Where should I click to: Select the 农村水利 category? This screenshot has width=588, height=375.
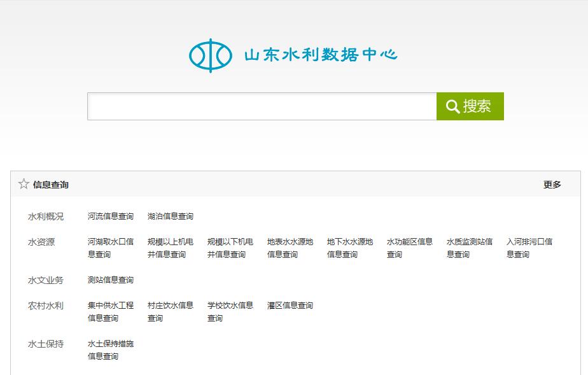click(x=46, y=306)
